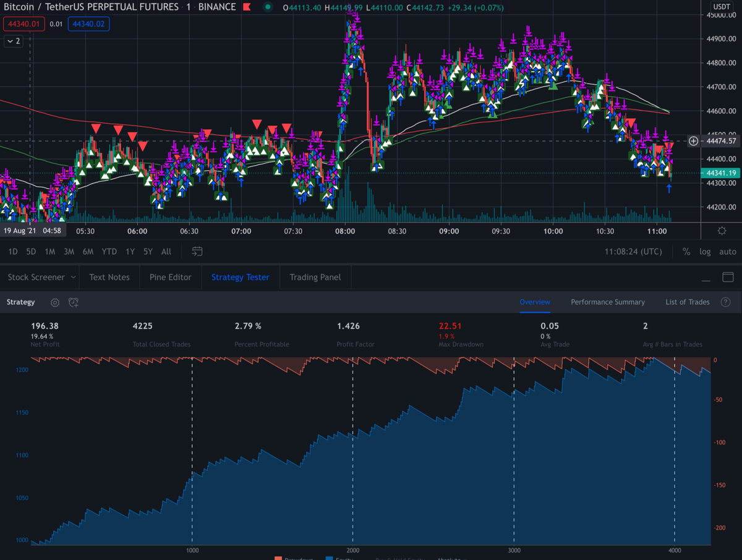742x560 pixels.
Task: Open the Text Notes tab
Action: pos(109,278)
